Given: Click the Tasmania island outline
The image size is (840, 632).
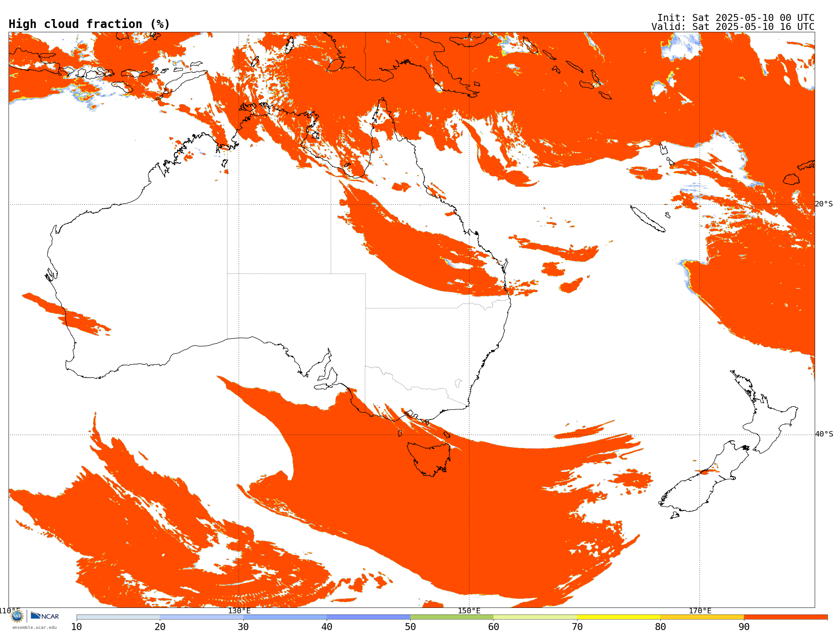Looking at the screenshot, I should (x=429, y=459).
